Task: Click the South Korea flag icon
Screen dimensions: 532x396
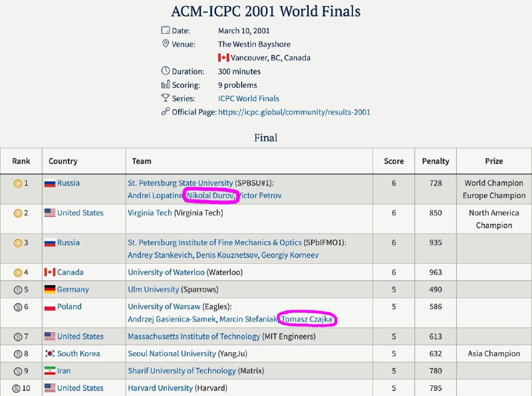Action: pyautogui.click(x=50, y=353)
